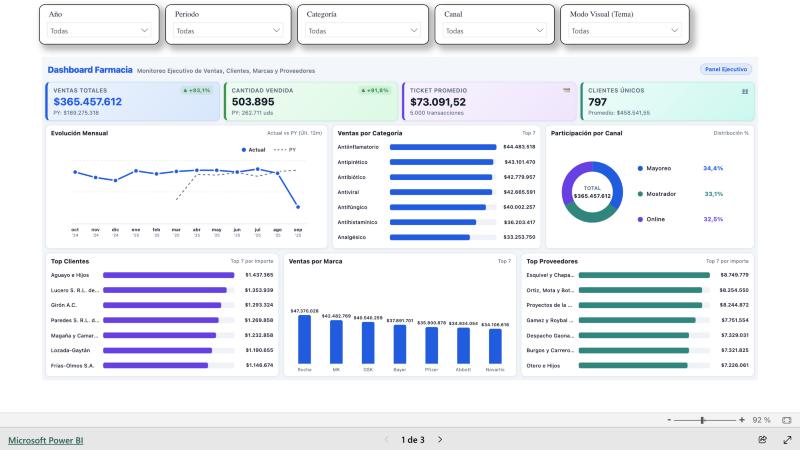Select the Antipirético category bar
Image resolution: width=800 pixels, height=450 pixels.
pos(441,162)
